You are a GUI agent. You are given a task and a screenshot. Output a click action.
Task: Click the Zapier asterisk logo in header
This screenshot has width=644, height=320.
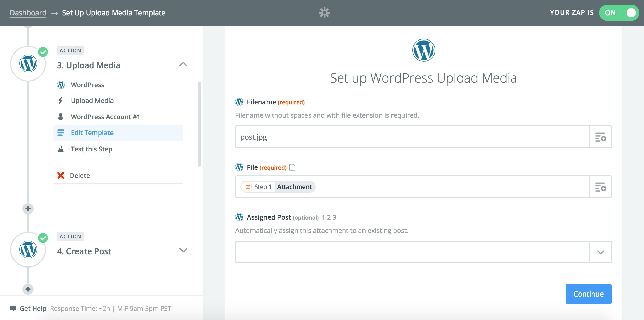click(x=324, y=13)
